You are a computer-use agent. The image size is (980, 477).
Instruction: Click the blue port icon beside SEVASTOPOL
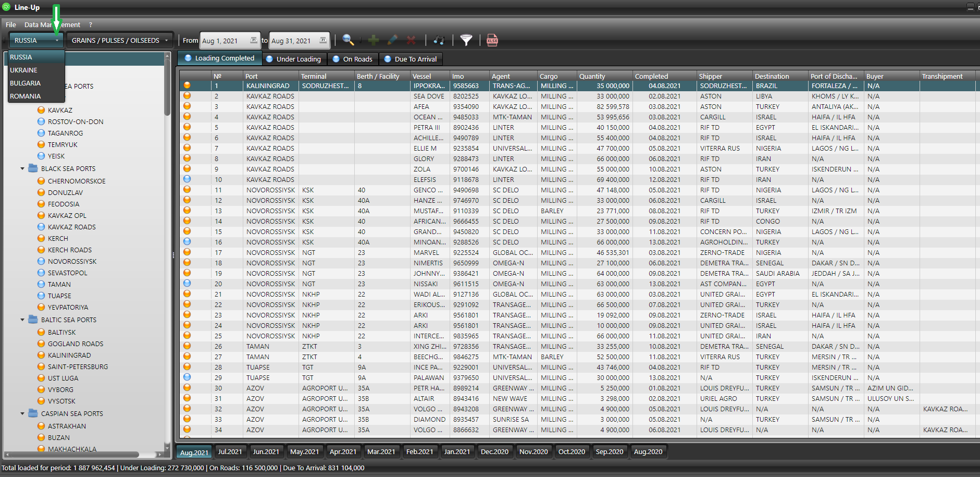(41, 273)
